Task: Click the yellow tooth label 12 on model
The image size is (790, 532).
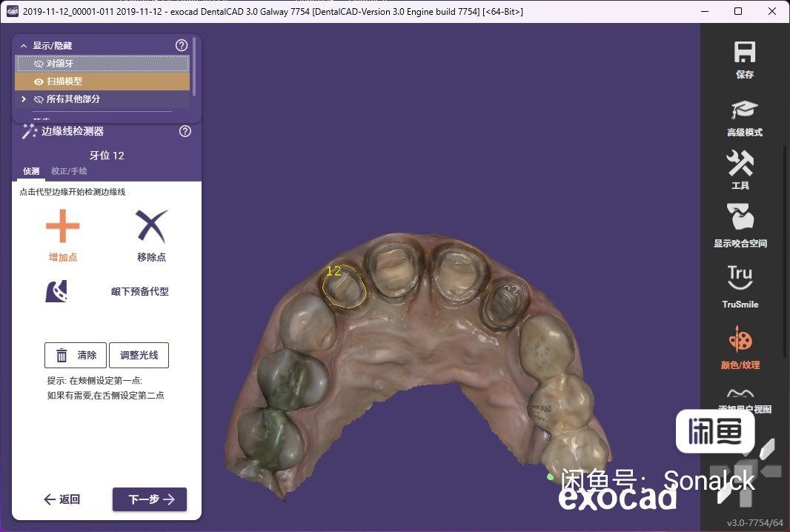Action: click(x=333, y=271)
